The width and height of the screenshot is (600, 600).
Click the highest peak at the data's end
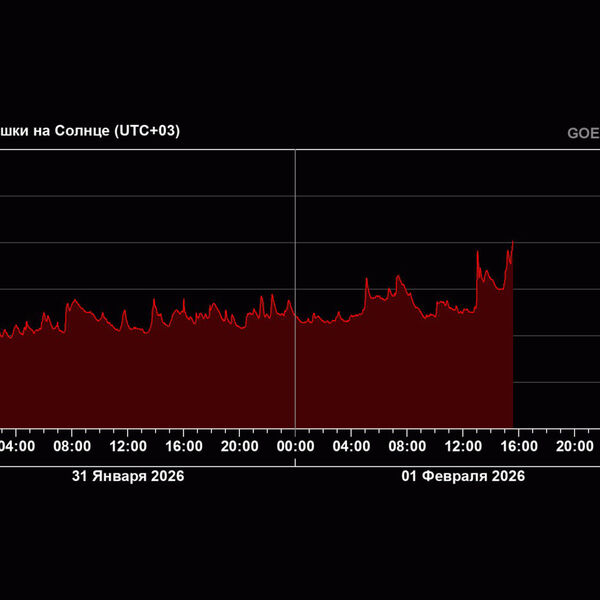pos(513,241)
